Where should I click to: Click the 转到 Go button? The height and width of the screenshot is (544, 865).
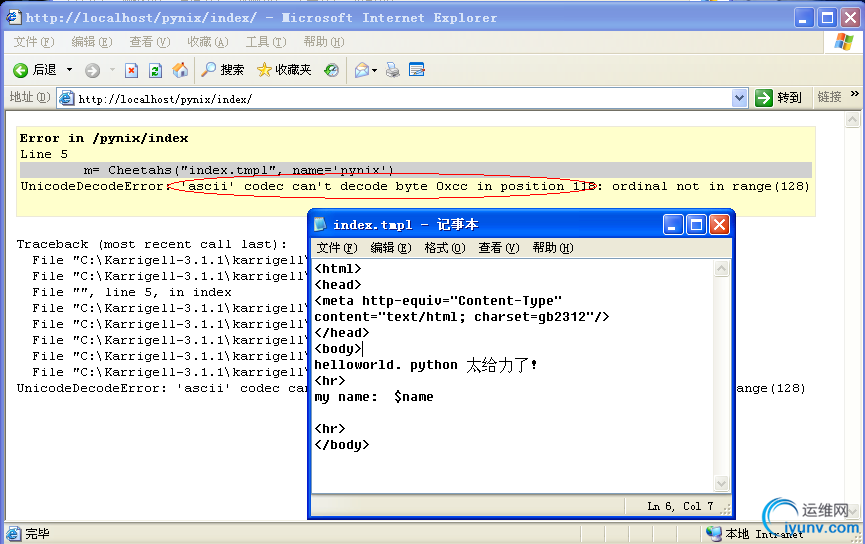coord(778,98)
